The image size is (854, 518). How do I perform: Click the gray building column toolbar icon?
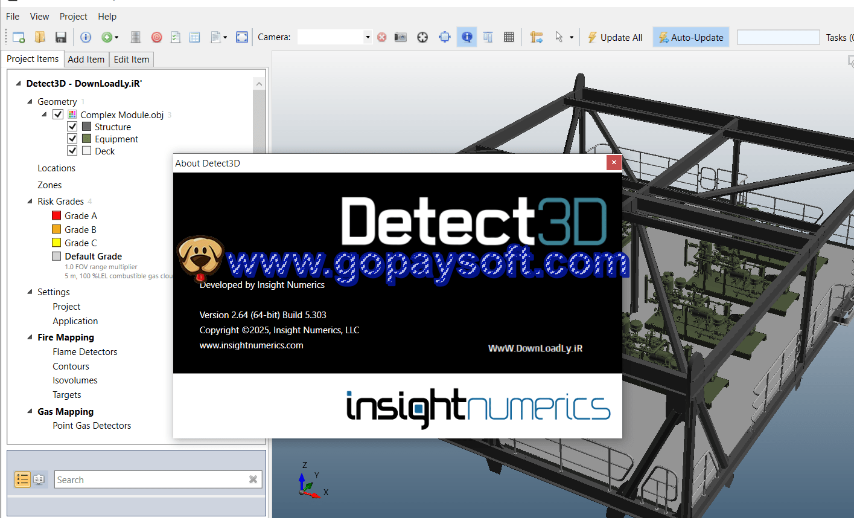[136, 37]
